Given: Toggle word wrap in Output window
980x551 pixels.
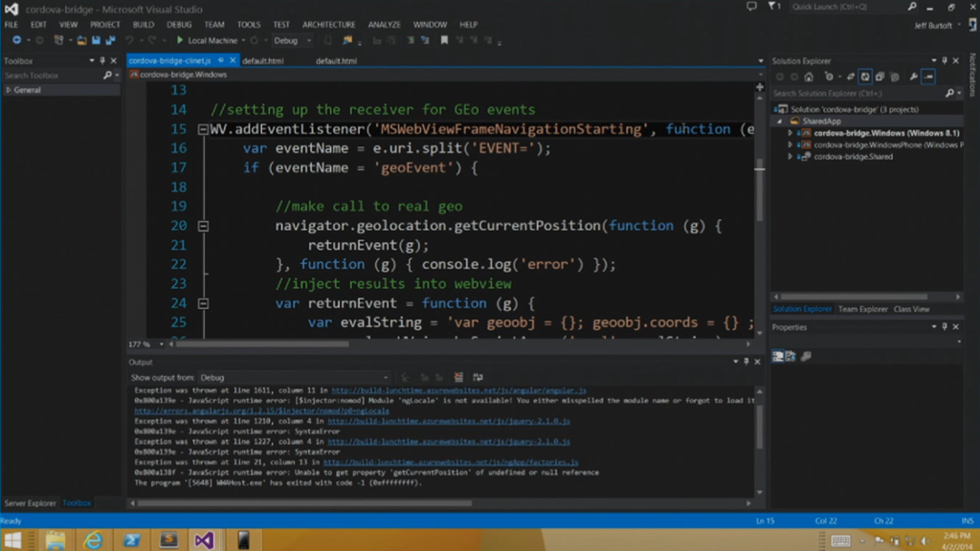Looking at the screenshot, I should pos(479,377).
